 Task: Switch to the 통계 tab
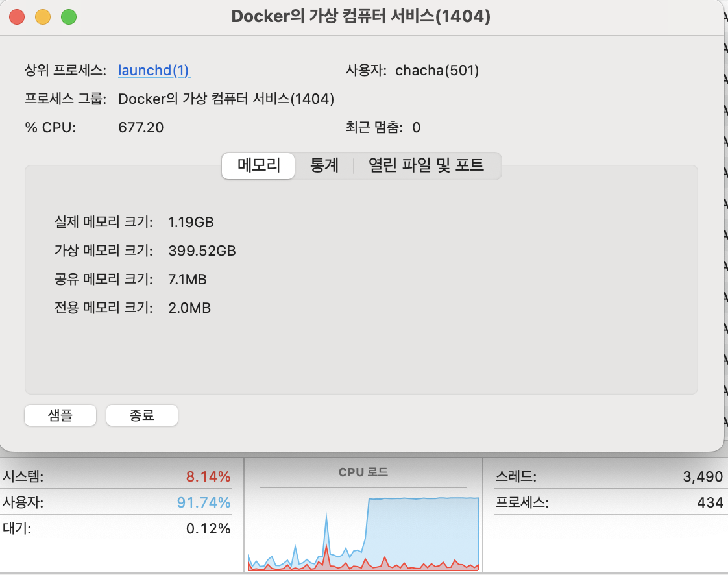(x=324, y=165)
